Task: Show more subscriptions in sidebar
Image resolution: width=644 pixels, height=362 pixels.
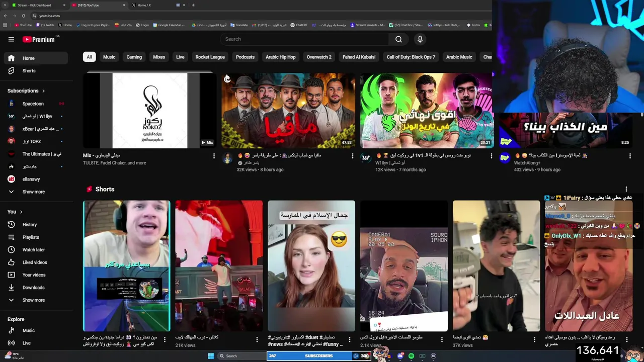Action: [x=35, y=192]
